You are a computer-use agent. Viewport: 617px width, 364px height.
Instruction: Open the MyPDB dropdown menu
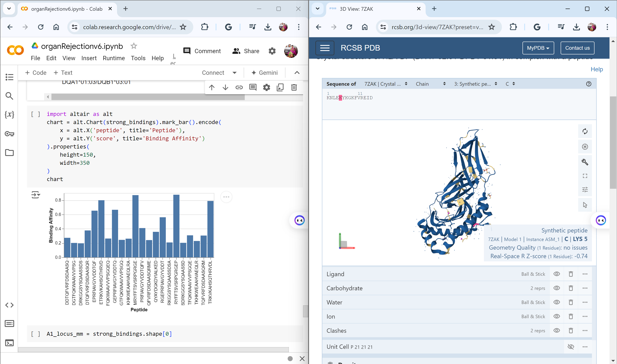pyautogui.click(x=538, y=48)
